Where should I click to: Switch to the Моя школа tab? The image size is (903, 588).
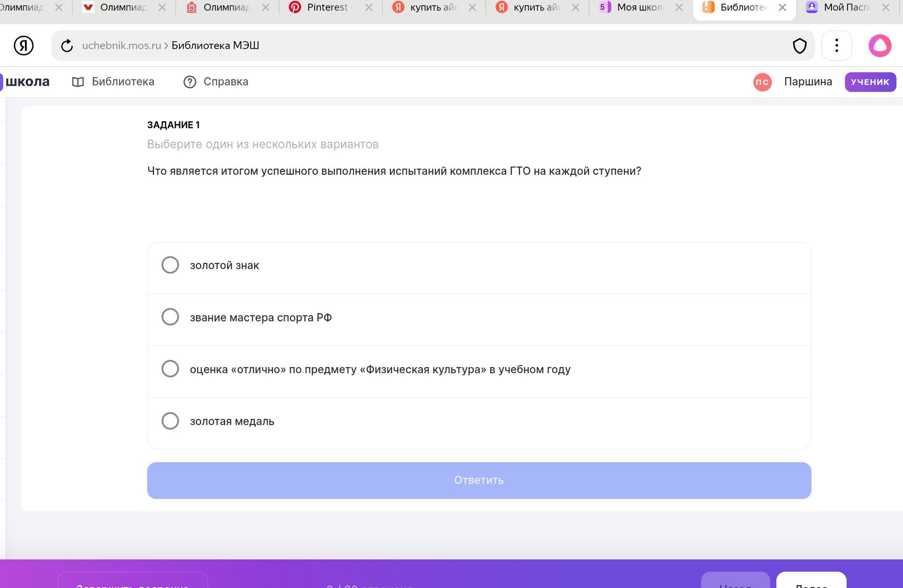click(x=640, y=8)
